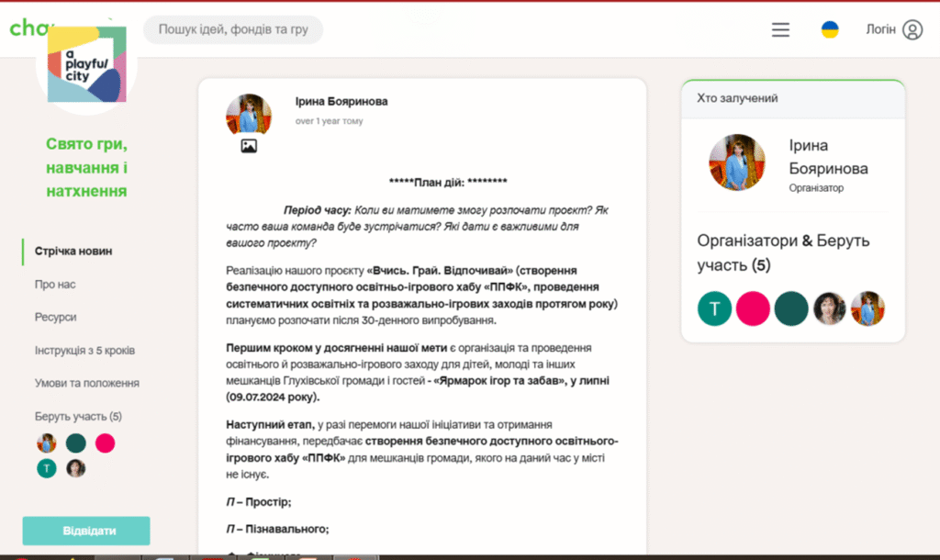Click the search field Пошук ідей
Viewport: 940px width, 560px height.
pyautogui.click(x=233, y=29)
